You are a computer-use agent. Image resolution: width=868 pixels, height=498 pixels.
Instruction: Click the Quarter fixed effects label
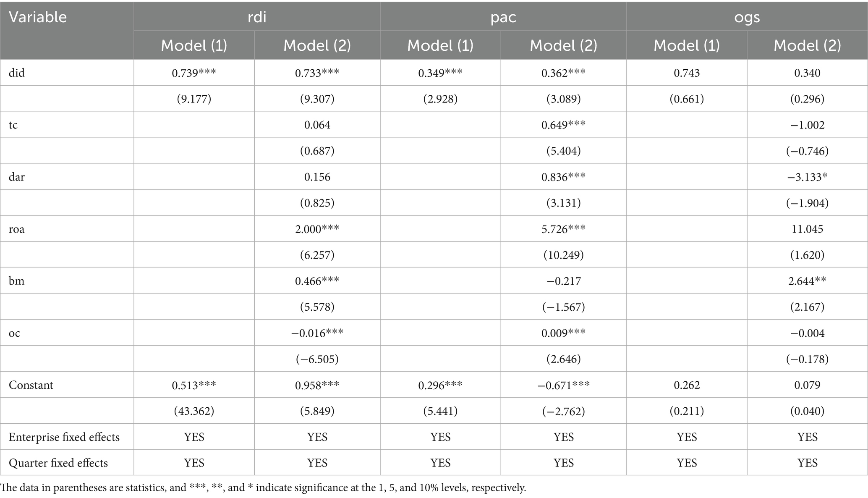[x=58, y=463]
